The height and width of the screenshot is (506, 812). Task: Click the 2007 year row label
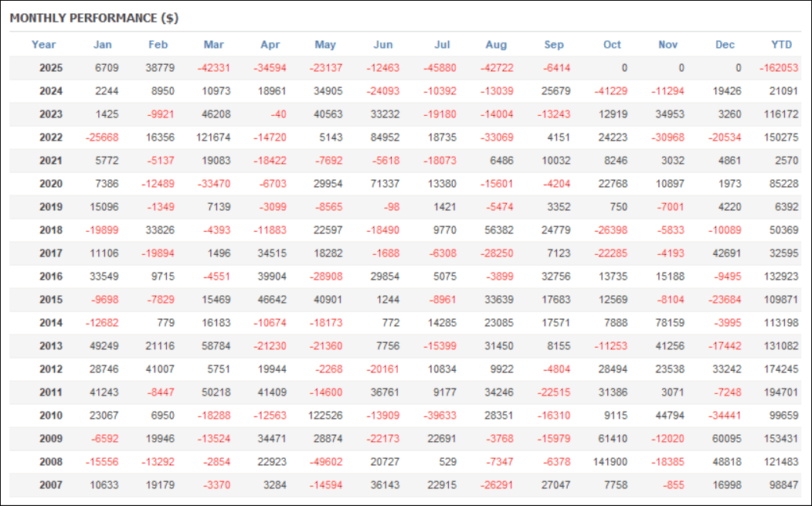[51, 485]
